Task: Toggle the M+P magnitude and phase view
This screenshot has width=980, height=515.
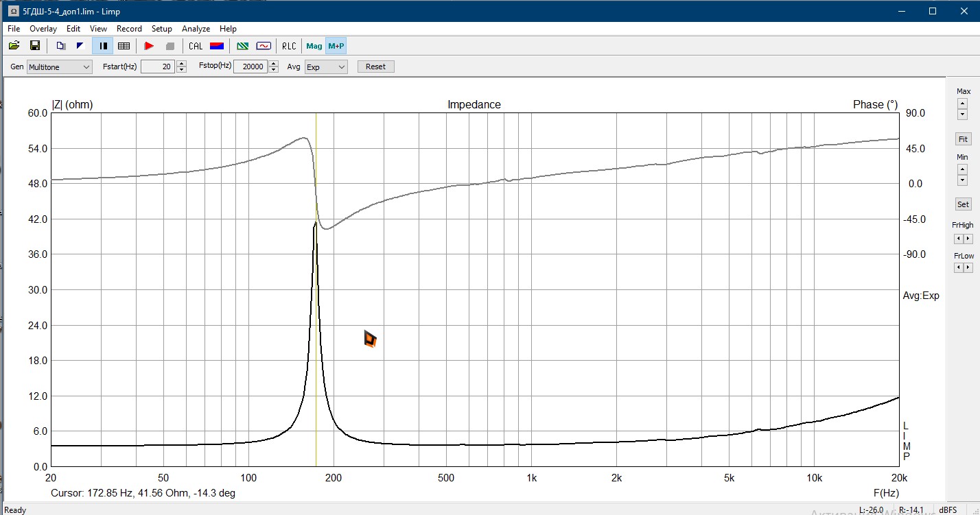Action: tap(336, 46)
